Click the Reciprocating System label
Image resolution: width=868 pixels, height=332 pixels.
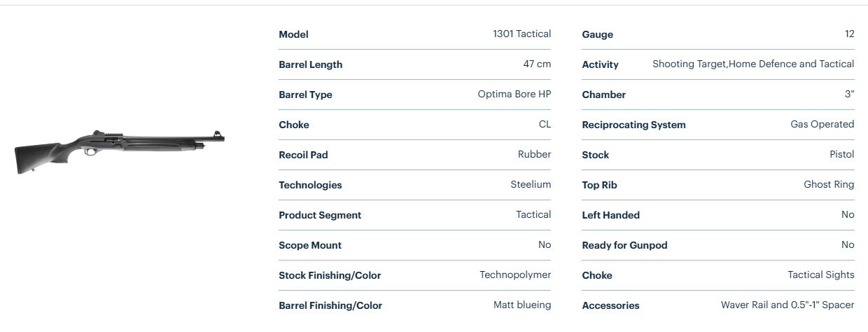(x=633, y=125)
